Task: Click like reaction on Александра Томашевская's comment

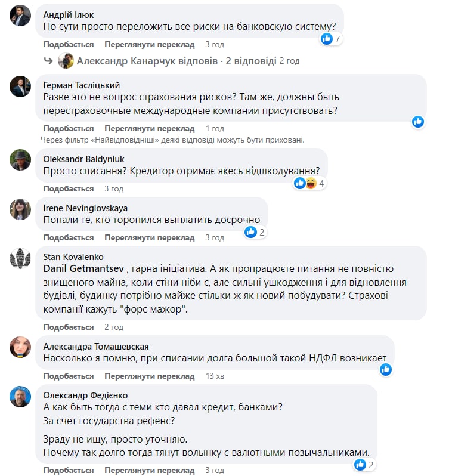Action: point(386,370)
